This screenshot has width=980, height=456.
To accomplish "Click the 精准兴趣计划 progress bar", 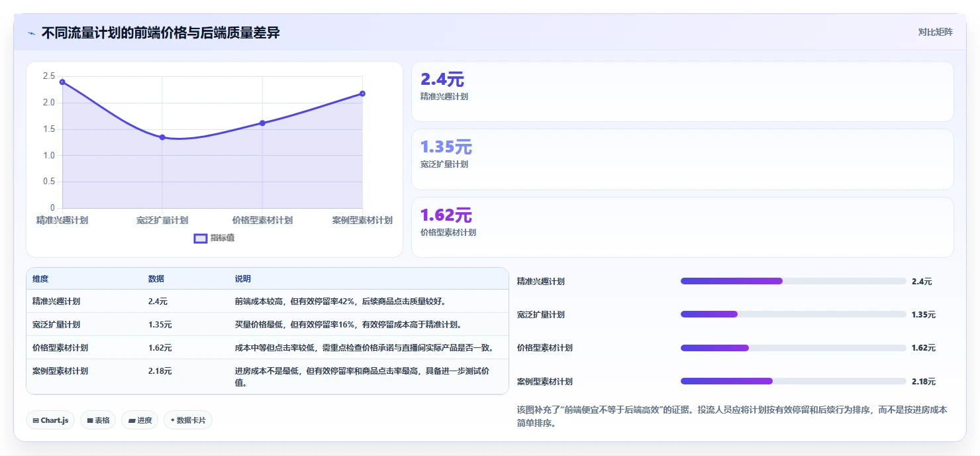I will click(x=793, y=281).
